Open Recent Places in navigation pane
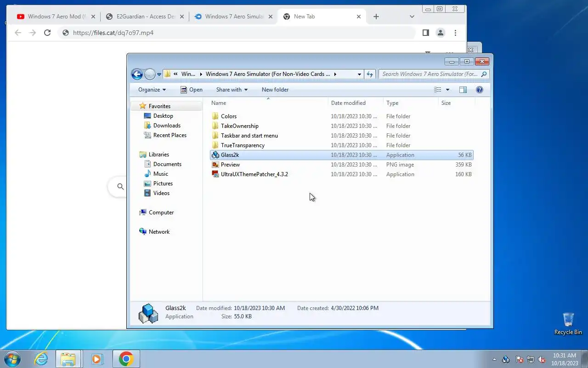Viewport: 588px width, 368px height. (x=170, y=135)
